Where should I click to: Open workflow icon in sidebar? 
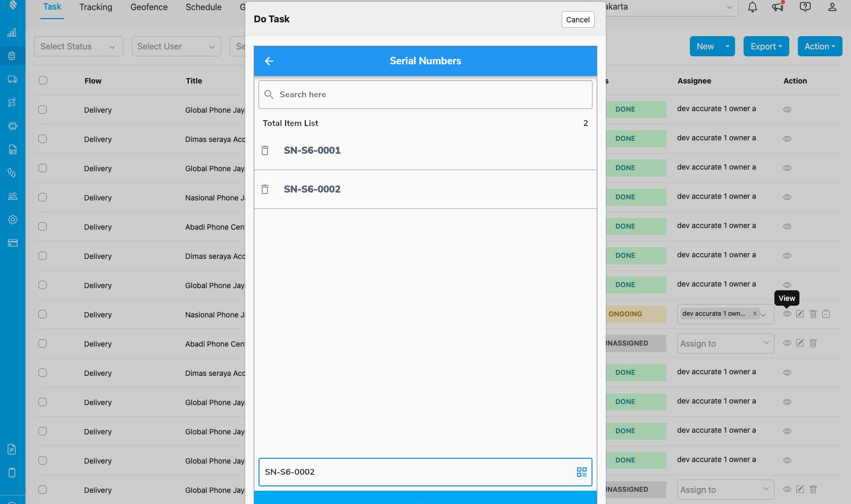12,103
